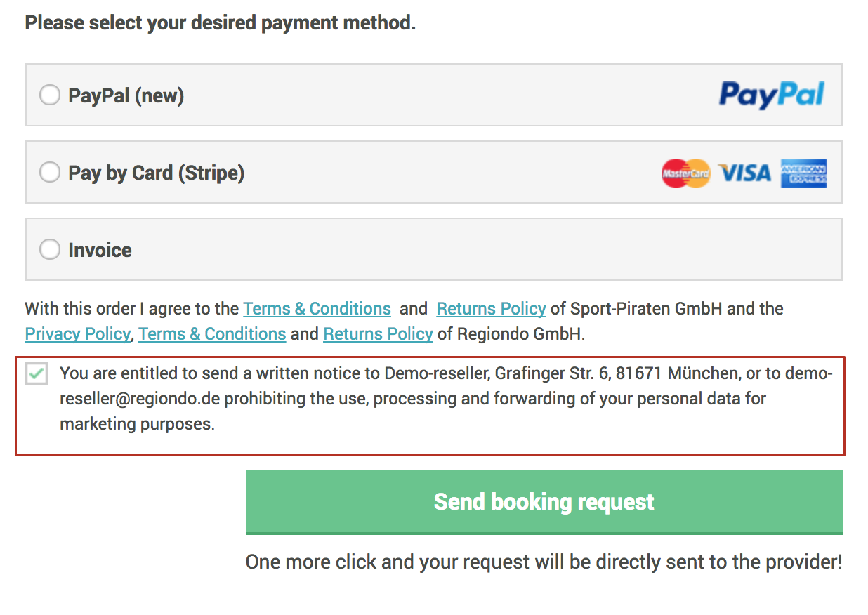Click the "Please select your desired payment method" heading
This screenshot has width=868, height=615.
pyautogui.click(x=221, y=23)
